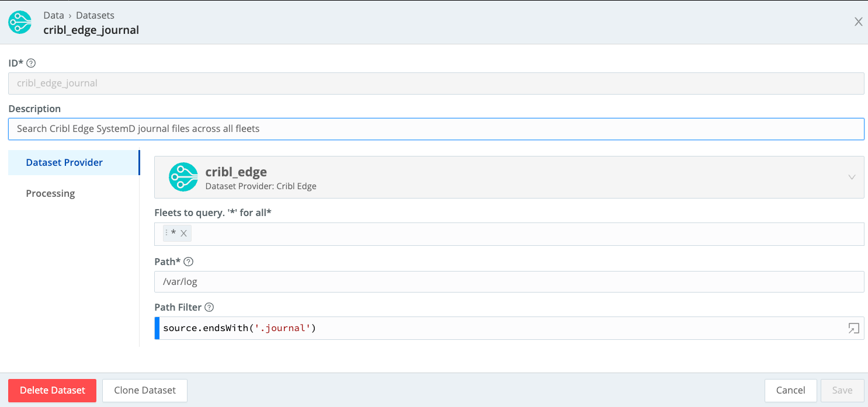Select the Dataset Provider tab
Screen dimensions: 868x407
pos(64,162)
